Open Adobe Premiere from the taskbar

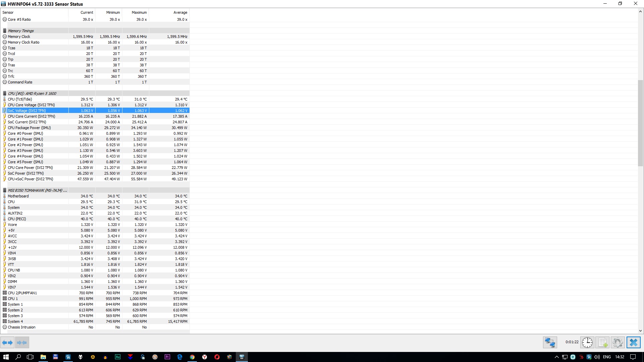coord(167,357)
